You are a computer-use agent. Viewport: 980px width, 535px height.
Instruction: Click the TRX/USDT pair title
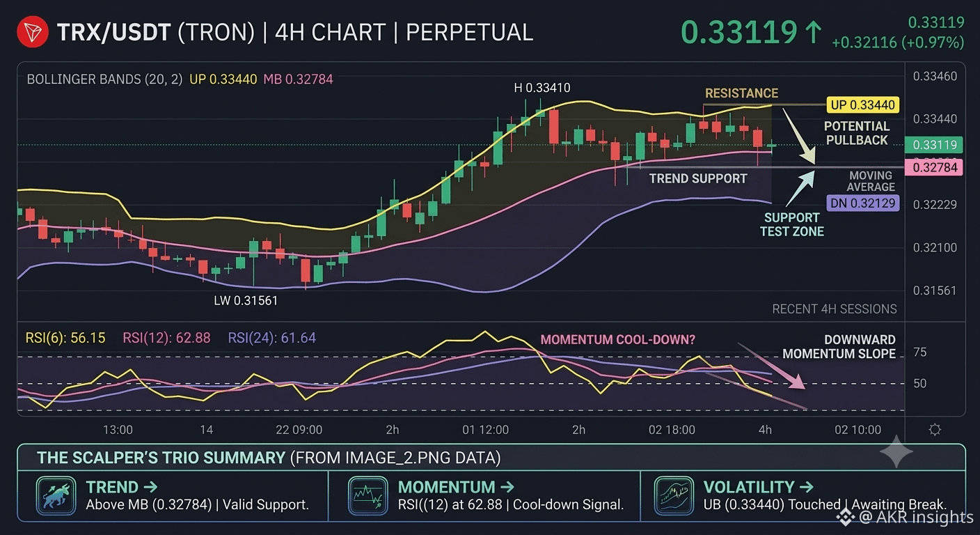tap(114, 33)
